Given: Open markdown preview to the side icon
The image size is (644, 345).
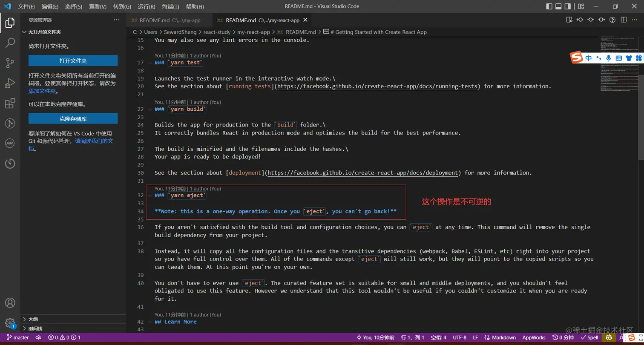Looking at the screenshot, I should [569, 20].
